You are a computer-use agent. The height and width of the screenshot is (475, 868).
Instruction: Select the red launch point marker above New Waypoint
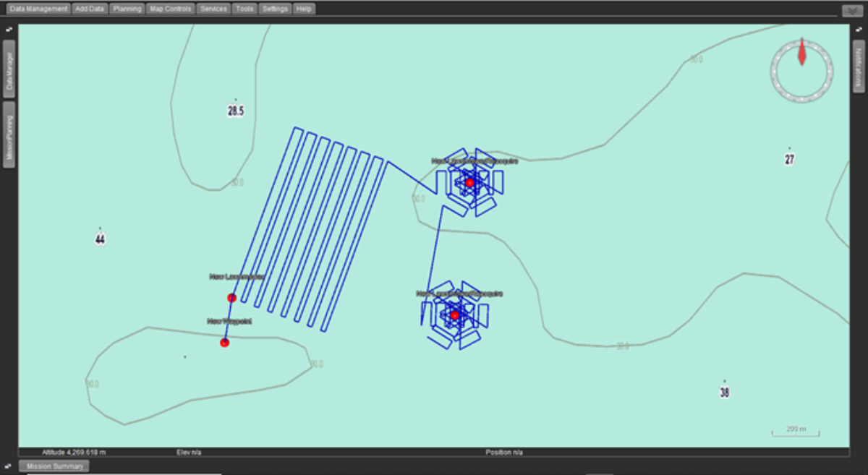point(231,298)
